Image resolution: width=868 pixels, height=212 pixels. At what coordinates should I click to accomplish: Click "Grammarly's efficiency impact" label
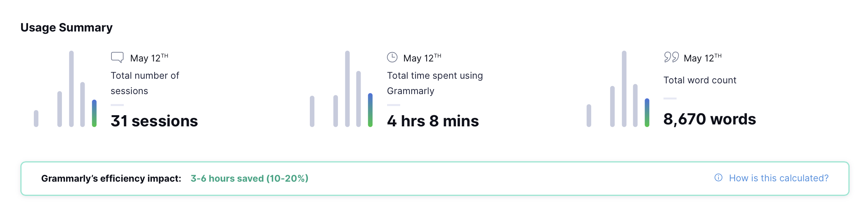(x=111, y=179)
